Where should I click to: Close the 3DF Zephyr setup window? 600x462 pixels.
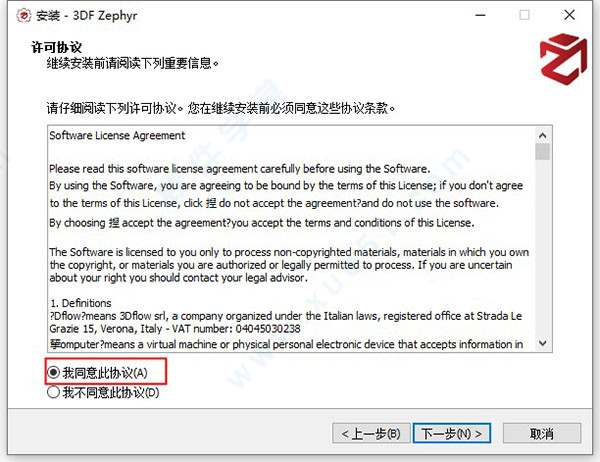569,15
